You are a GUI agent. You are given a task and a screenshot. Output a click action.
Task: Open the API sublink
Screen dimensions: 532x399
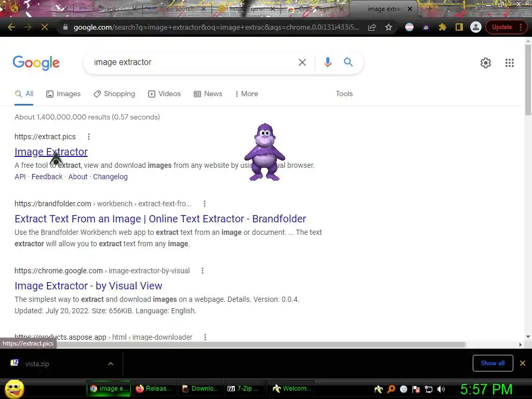20,177
